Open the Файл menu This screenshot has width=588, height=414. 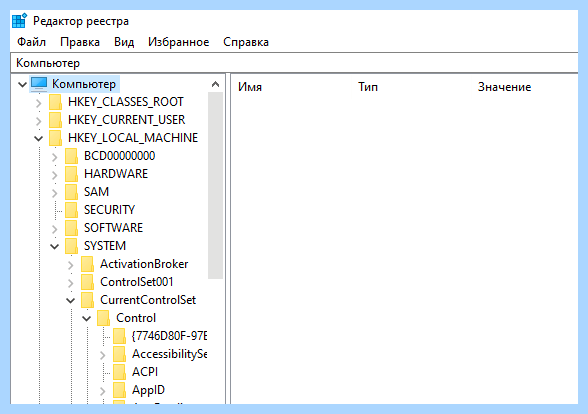pyautogui.click(x=32, y=42)
